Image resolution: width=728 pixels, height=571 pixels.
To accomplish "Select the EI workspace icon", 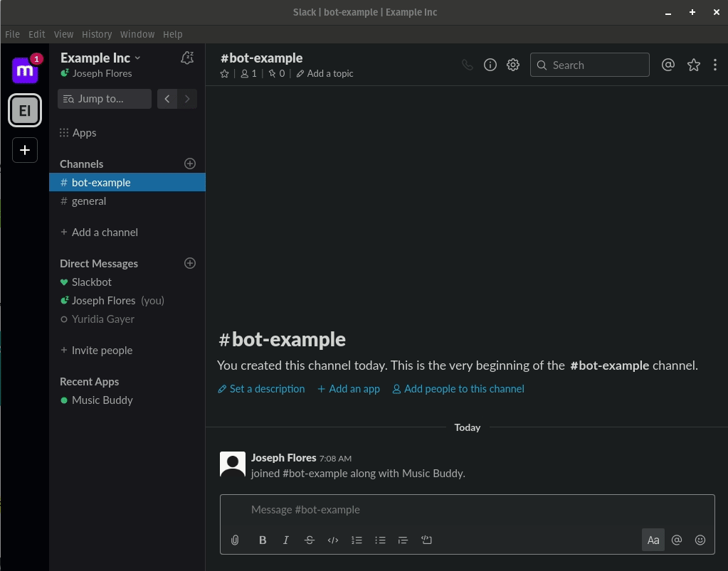I will pyautogui.click(x=25, y=110).
